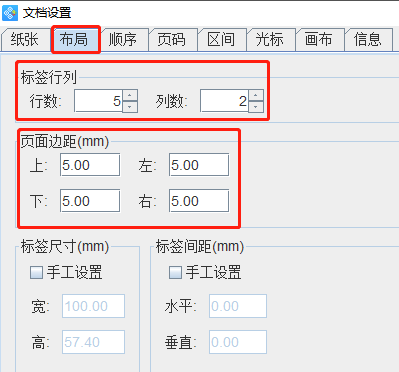The height and width of the screenshot is (372, 399).
Task: Open the 顺序 tab
Action: pos(123,40)
